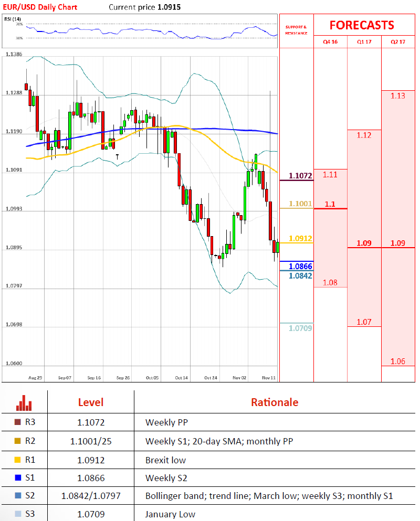Viewport: 420px width, 521px height.
Task: Click the R2 gold swatch
Action: point(18,441)
